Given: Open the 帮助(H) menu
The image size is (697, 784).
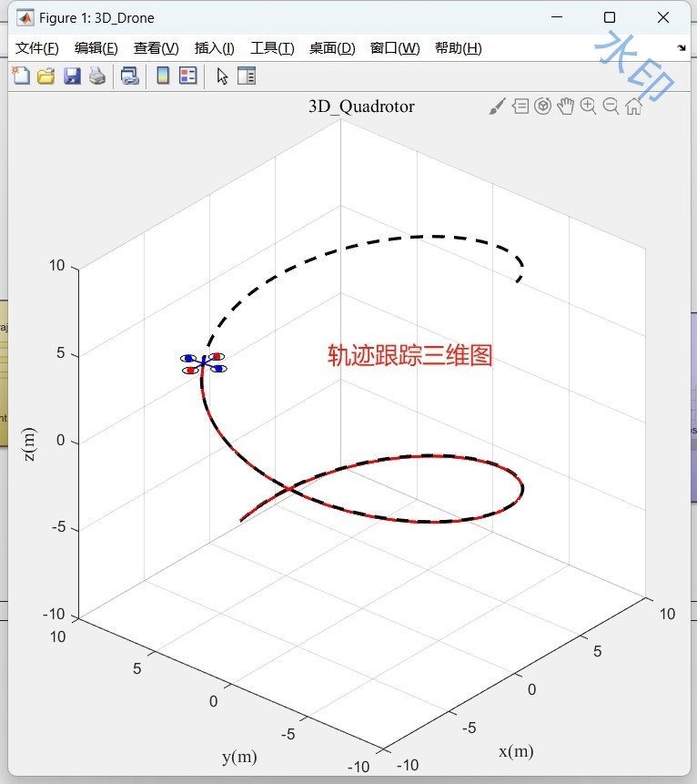Looking at the screenshot, I should pyautogui.click(x=459, y=48).
